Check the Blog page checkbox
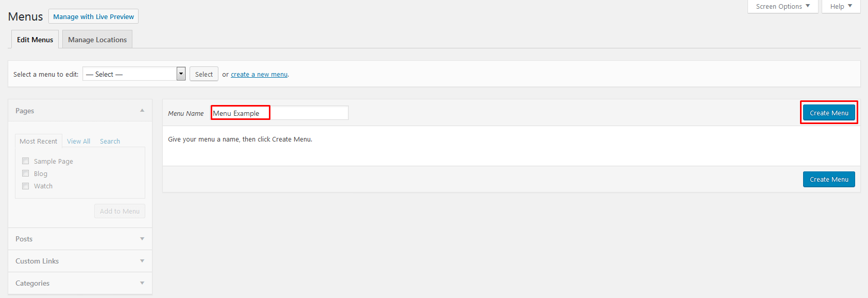Screen dimensions: 868x298 (x=26, y=173)
